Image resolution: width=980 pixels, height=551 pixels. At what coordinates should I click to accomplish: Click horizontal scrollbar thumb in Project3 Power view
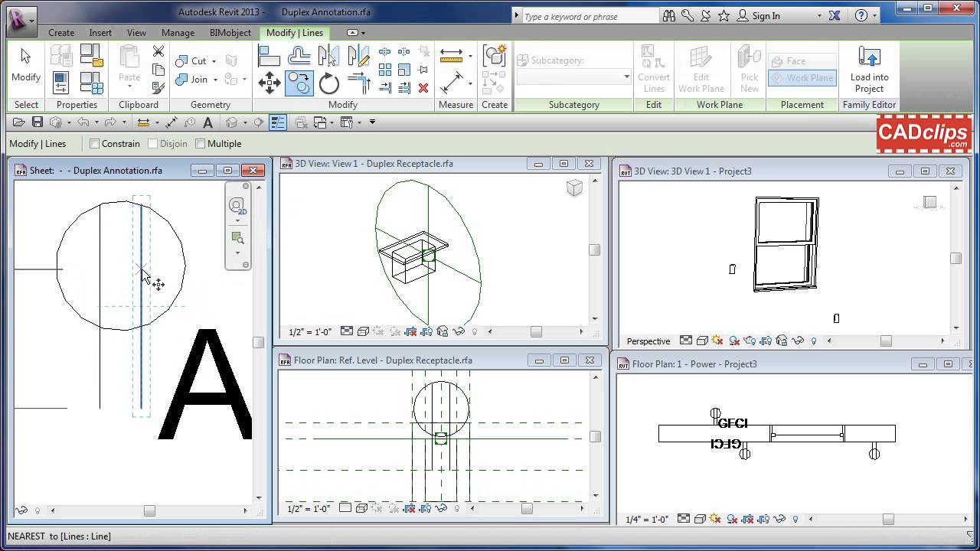888,519
